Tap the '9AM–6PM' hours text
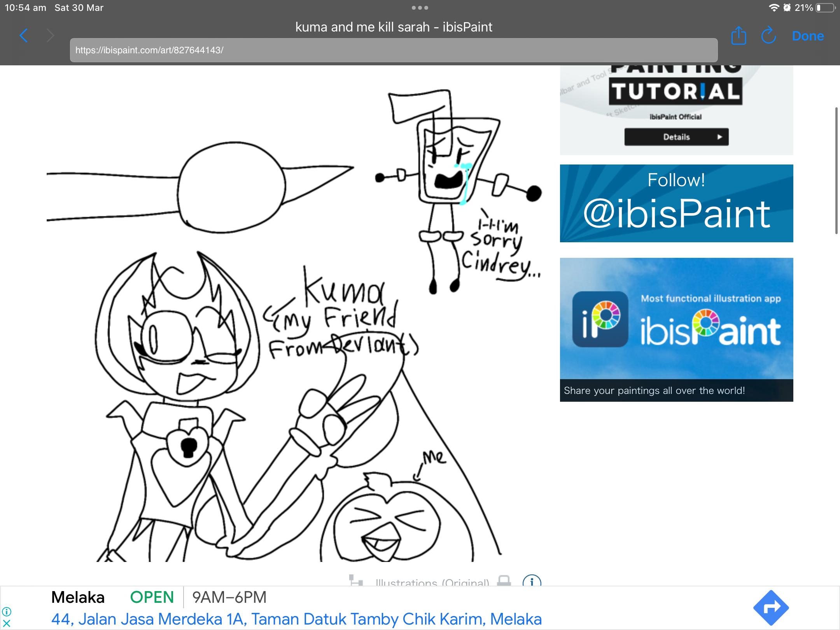The width and height of the screenshot is (840, 630). pyautogui.click(x=229, y=597)
